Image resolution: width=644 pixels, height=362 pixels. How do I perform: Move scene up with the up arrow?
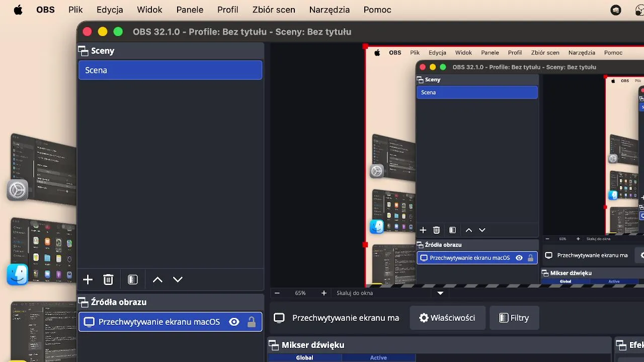point(157,280)
